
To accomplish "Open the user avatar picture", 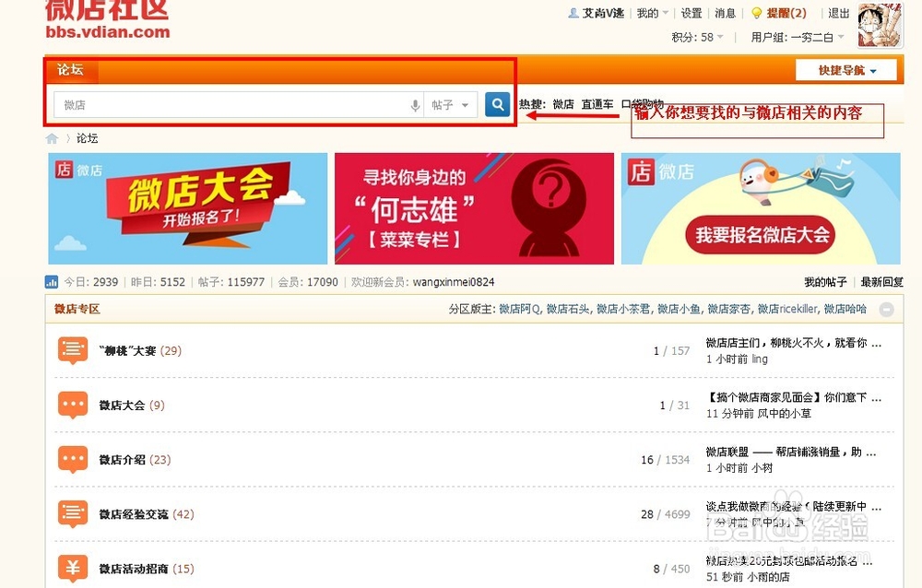I will (x=880, y=25).
